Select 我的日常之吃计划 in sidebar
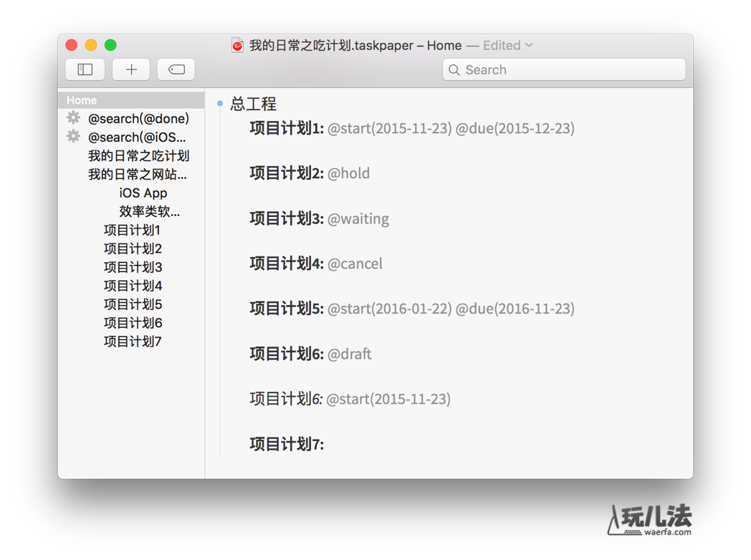This screenshot has height=560, width=751. pos(138,155)
